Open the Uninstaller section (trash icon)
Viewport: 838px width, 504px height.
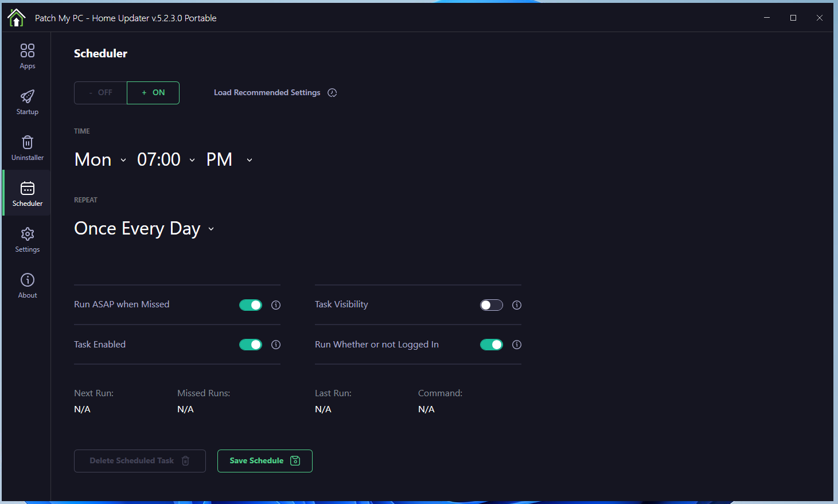point(28,148)
